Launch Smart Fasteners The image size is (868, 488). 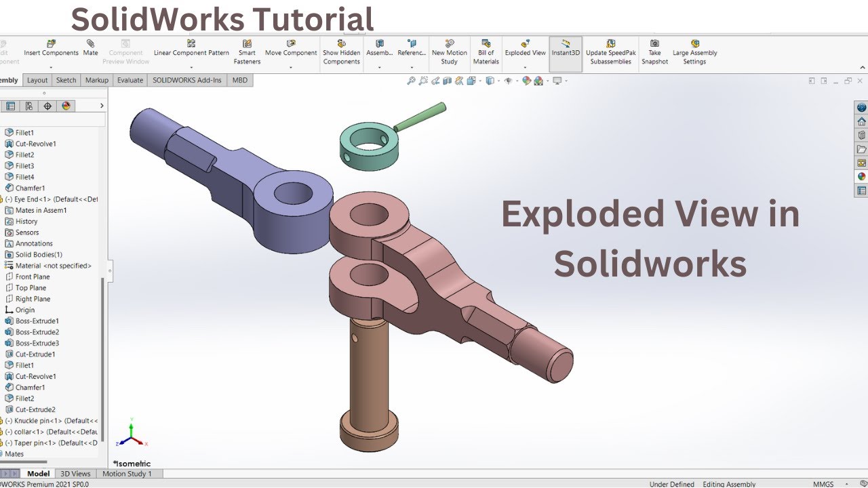pyautogui.click(x=247, y=52)
